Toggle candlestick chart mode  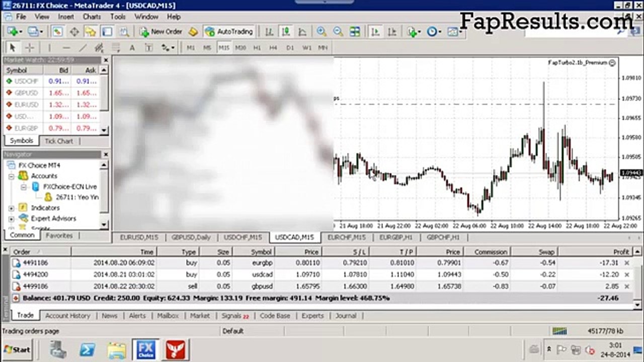click(x=286, y=32)
